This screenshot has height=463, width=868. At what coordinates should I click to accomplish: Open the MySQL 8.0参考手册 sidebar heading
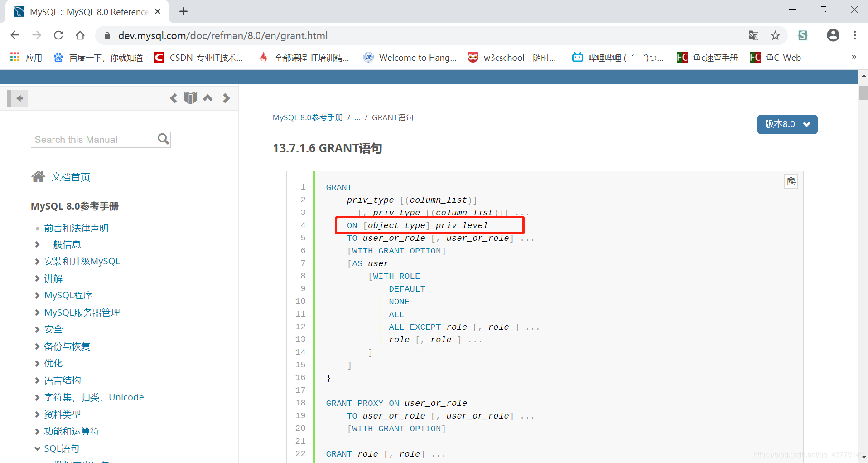coord(75,206)
